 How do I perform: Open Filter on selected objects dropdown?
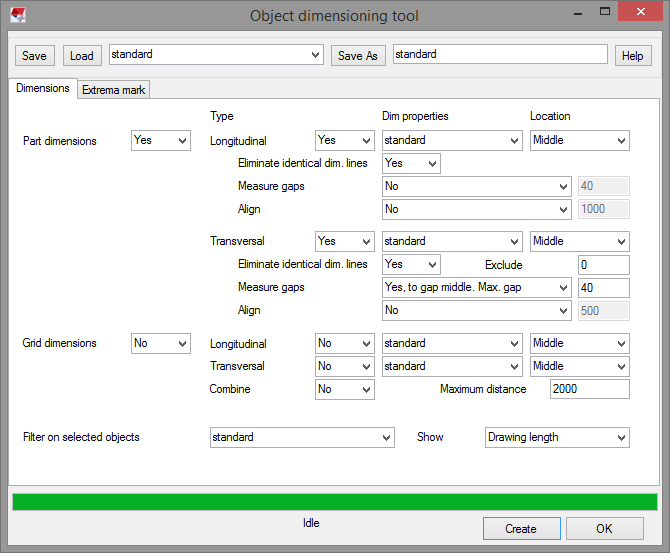302,438
